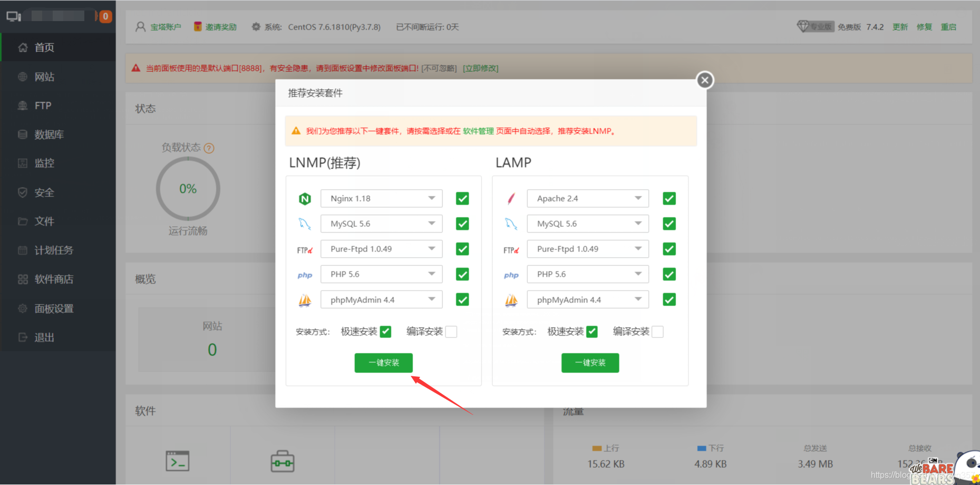Click the 网站 count card showing 0

point(212,340)
